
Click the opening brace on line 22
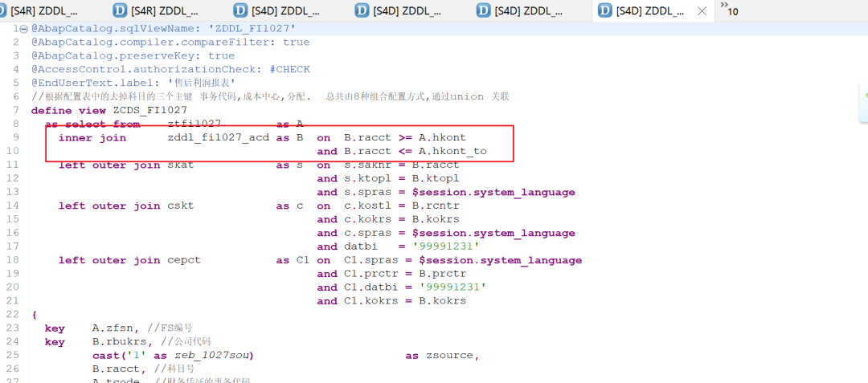click(x=35, y=315)
